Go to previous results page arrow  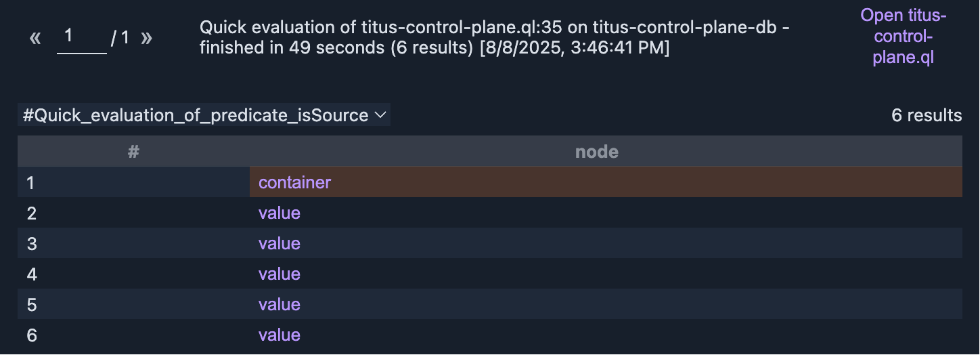35,38
